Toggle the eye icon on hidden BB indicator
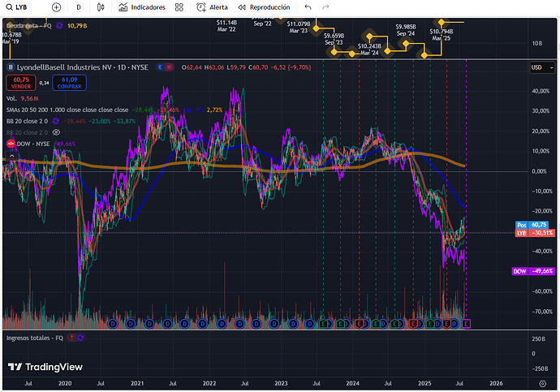This screenshot has height=392, width=560. pos(56,132)
